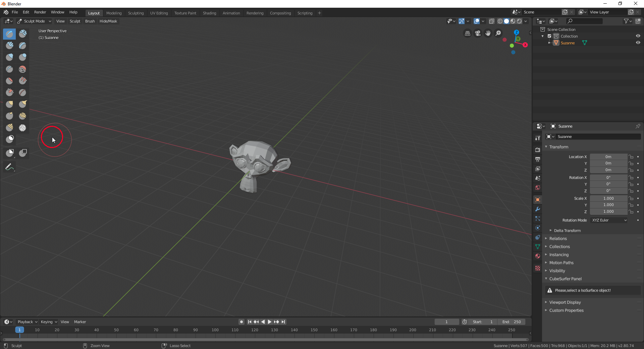The height and width of the screenshot is (349, 644).
Task: Expand the Viewport Display panel
Action: (x=565, y=302)
